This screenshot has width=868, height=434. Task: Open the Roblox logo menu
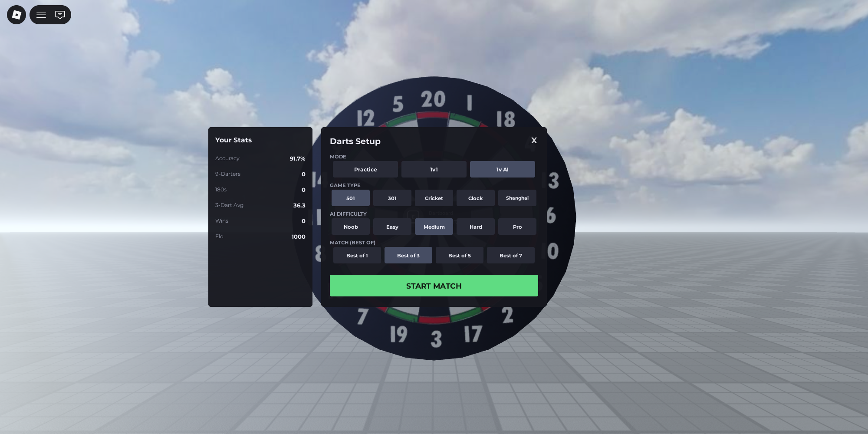point(16,15)
